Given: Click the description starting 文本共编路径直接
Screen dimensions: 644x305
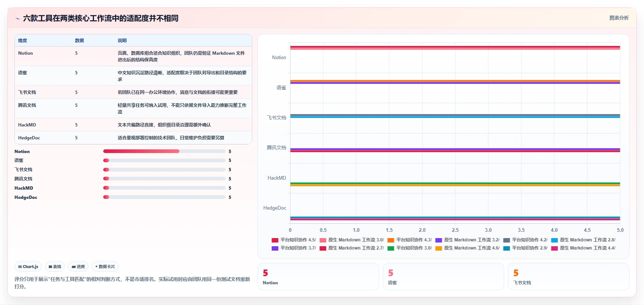Looking at the screenshot, I should [x=164, y=125].
